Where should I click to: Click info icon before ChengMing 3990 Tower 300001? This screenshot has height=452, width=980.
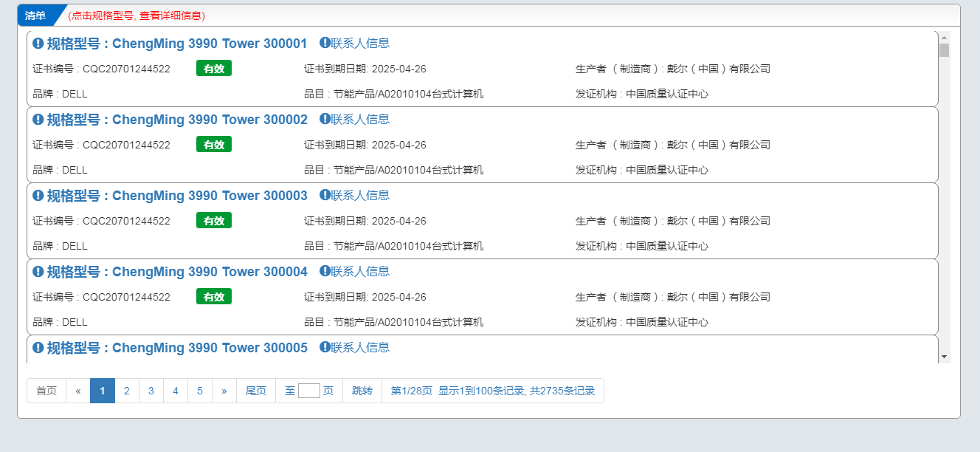(x=38, y=44)
